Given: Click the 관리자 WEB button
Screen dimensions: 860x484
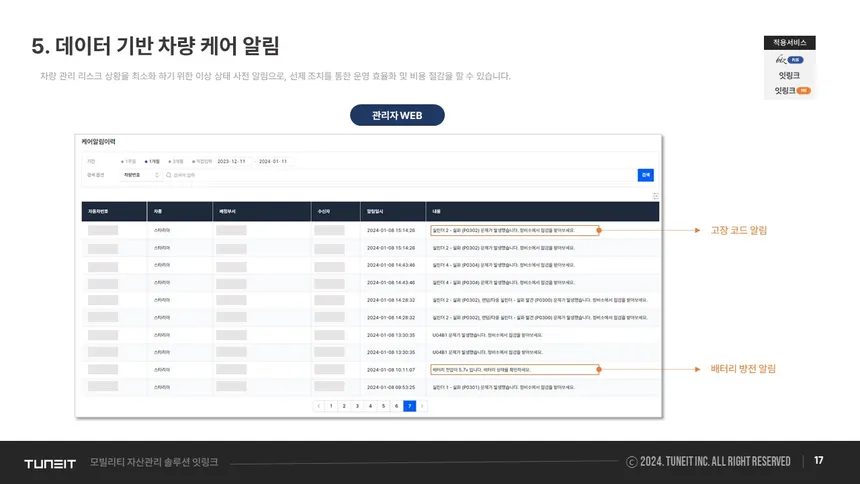Looking at the screenshot, I should click(x=397, y=115).
